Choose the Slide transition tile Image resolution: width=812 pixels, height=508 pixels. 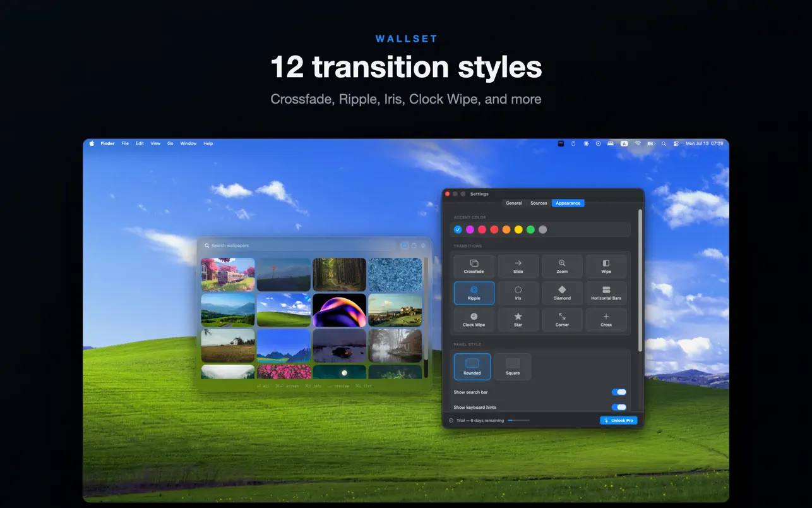[x=518, y=266]
